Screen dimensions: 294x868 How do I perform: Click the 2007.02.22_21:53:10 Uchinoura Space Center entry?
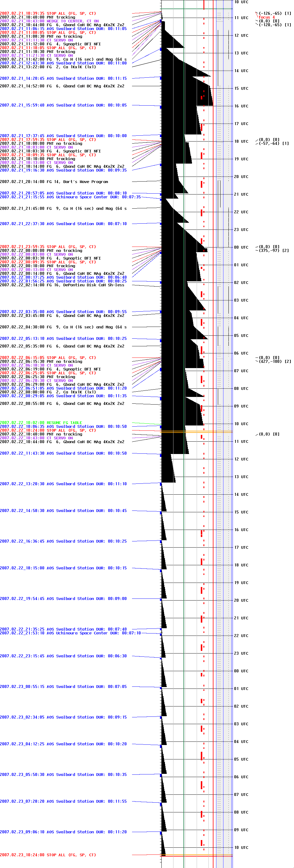point(70,633)
